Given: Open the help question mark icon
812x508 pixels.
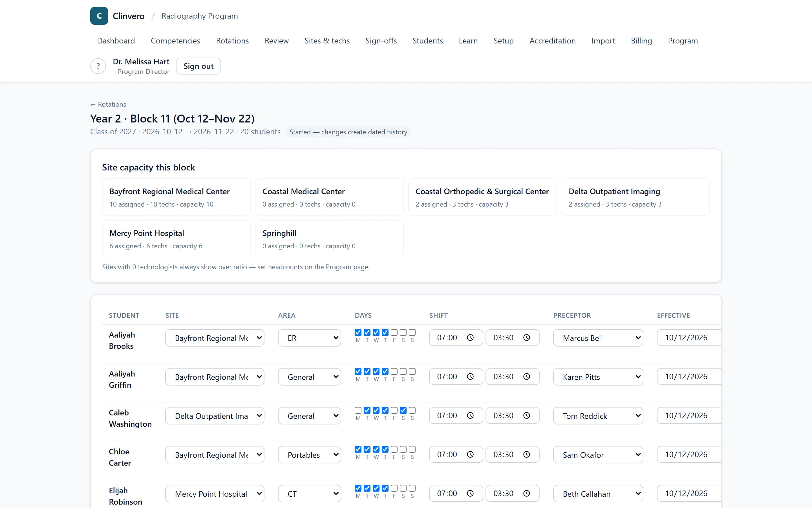Looking at the screenshot, I should tap(98, 66).
